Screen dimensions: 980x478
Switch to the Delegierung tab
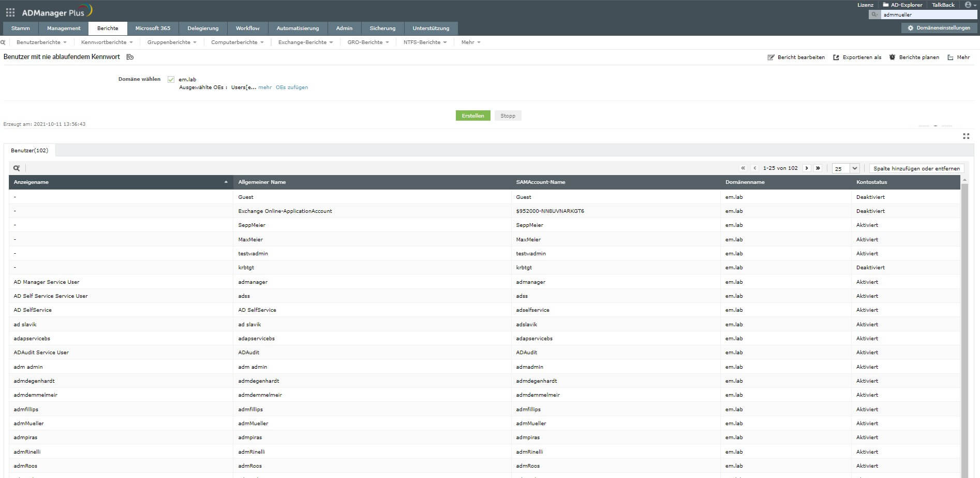tap(203, 28)
